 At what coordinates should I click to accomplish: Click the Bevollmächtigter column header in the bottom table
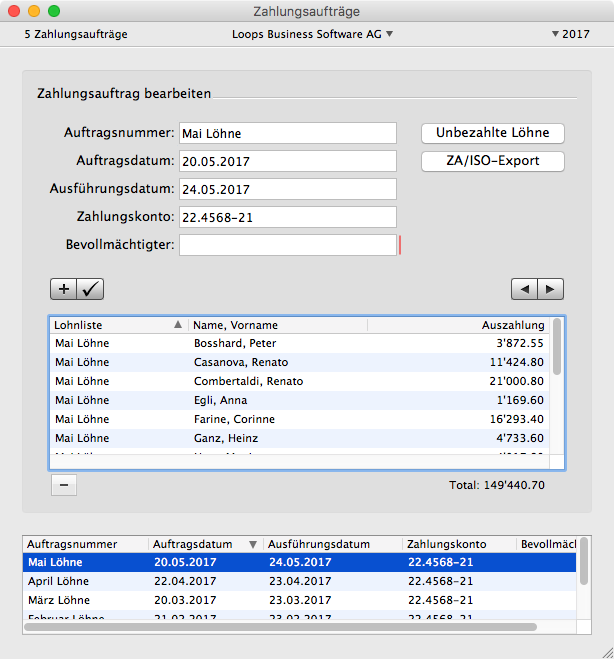tap(546, 544)
